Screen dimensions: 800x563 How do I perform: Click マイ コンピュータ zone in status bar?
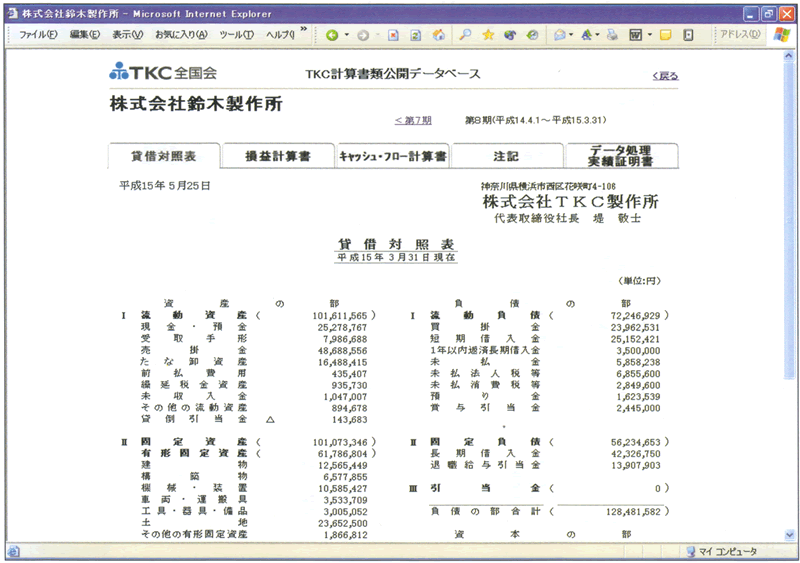tap(722, 551)
